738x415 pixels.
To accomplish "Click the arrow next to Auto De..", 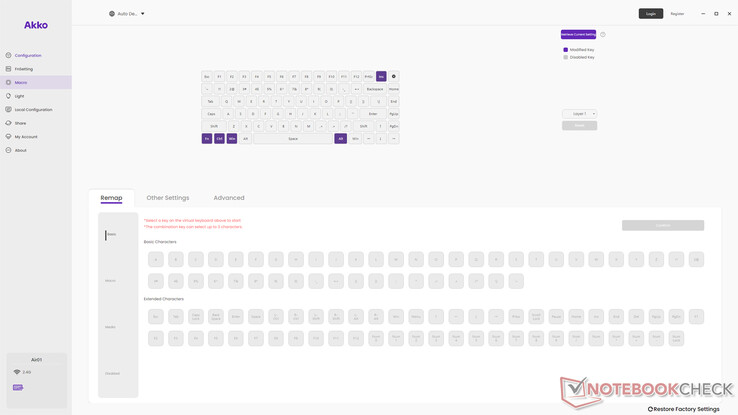I will coord(143,14).
